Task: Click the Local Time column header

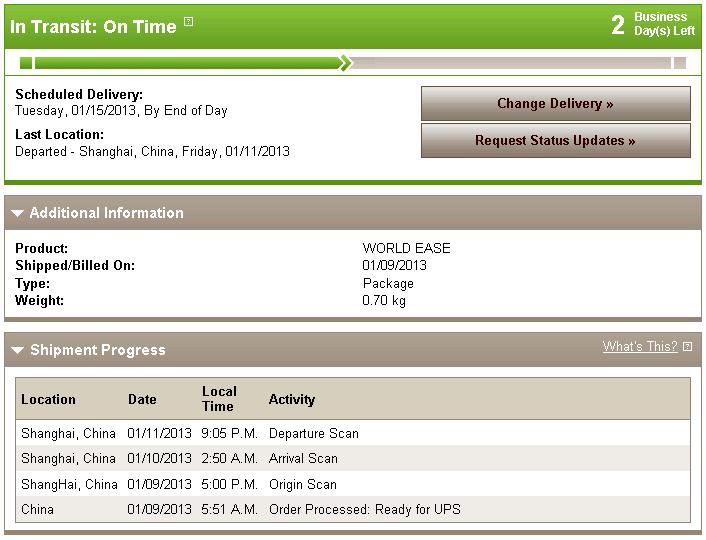Action: coord(219,399)
